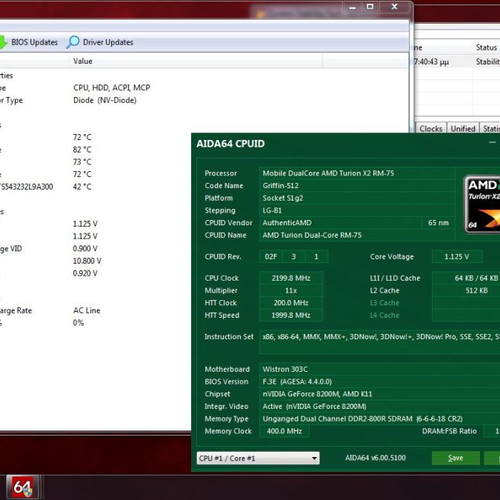This screenshot has width=500, height=500.
Task: Select the 0.920 V voltage value
Action: pyautogui.click(x=85, y=273)
